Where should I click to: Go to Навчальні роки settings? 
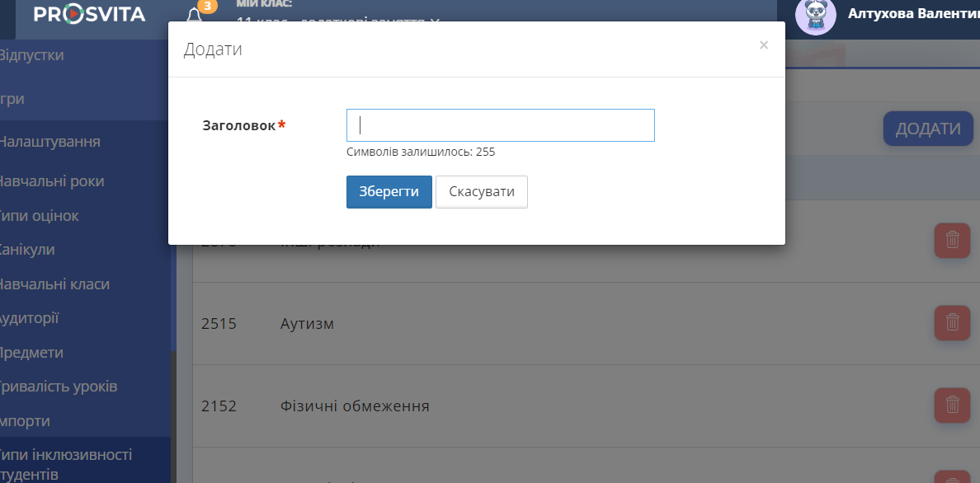tap(51, 181)
